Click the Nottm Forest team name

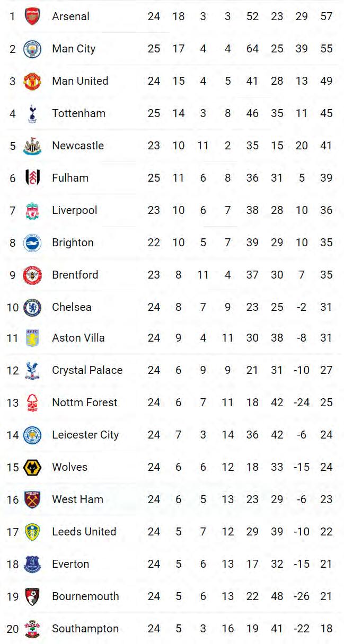(x=85, y=402)
